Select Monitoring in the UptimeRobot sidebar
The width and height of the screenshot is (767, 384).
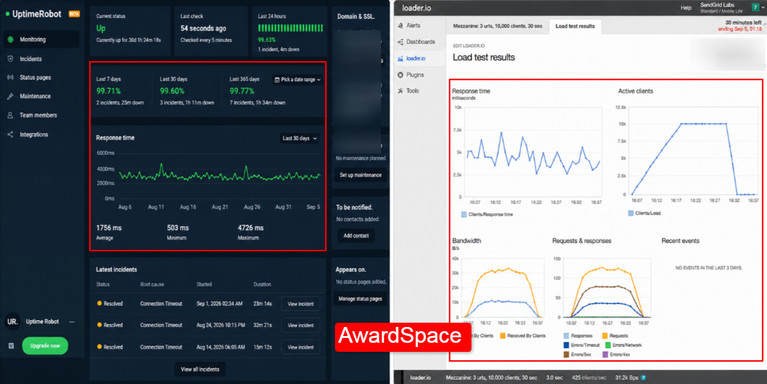click(42, 40)
